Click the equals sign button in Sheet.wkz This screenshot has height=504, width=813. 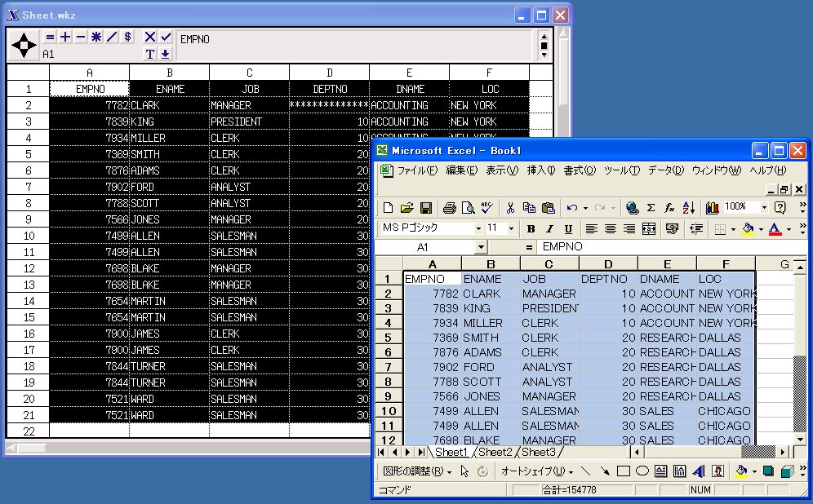[x=50, y=37]
